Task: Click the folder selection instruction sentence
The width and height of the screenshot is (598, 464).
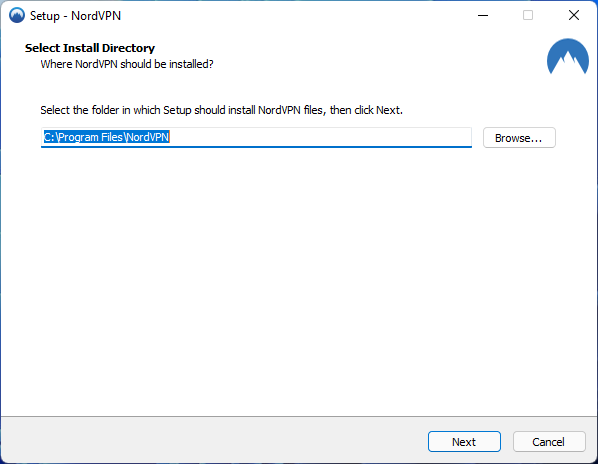Action: click(x=222, y=110)
